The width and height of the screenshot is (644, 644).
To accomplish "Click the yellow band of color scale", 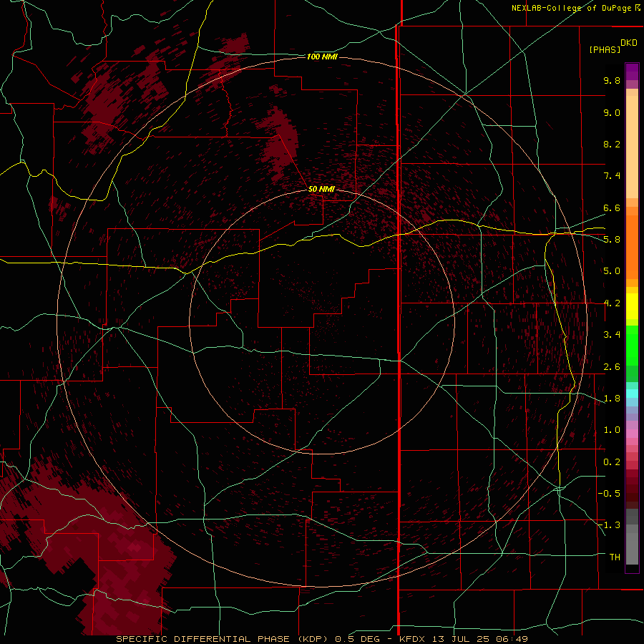I will pyautogui.click(x=632, y=306).
